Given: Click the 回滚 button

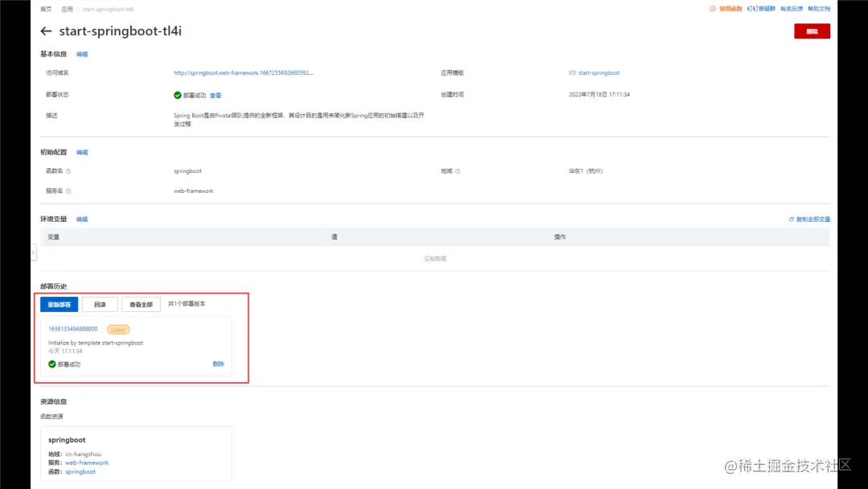Looking at the screenshot, I should tap(100, 305).
